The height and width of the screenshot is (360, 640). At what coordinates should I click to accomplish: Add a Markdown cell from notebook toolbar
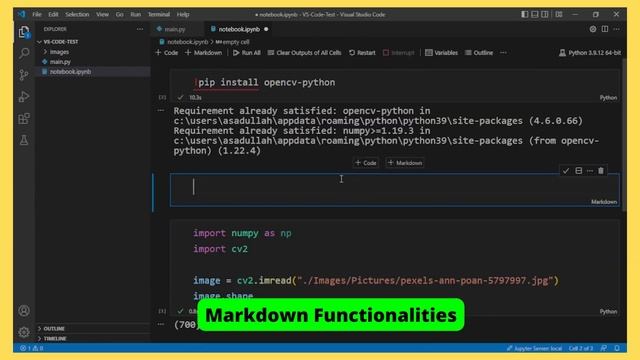203,53
